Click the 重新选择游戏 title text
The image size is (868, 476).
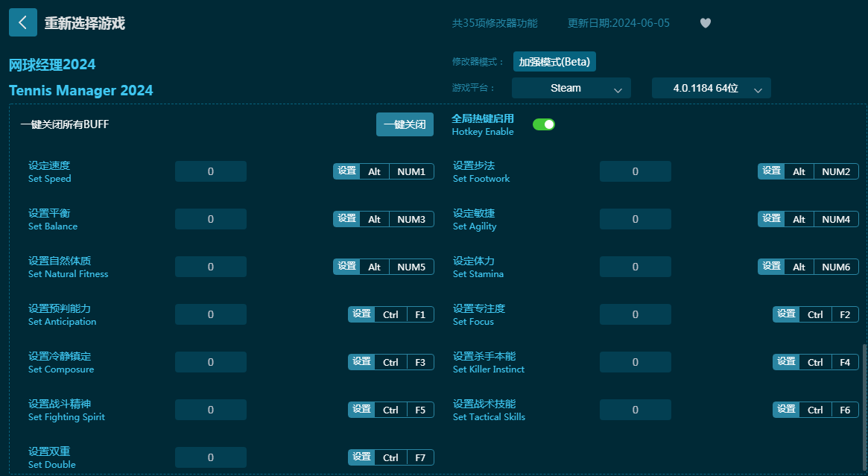tap(85, 23)
